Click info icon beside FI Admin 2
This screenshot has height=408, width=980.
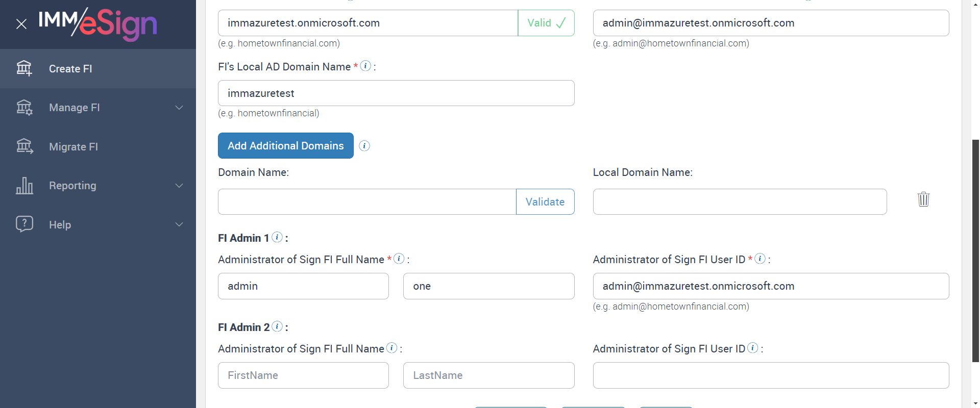[277, 326]
